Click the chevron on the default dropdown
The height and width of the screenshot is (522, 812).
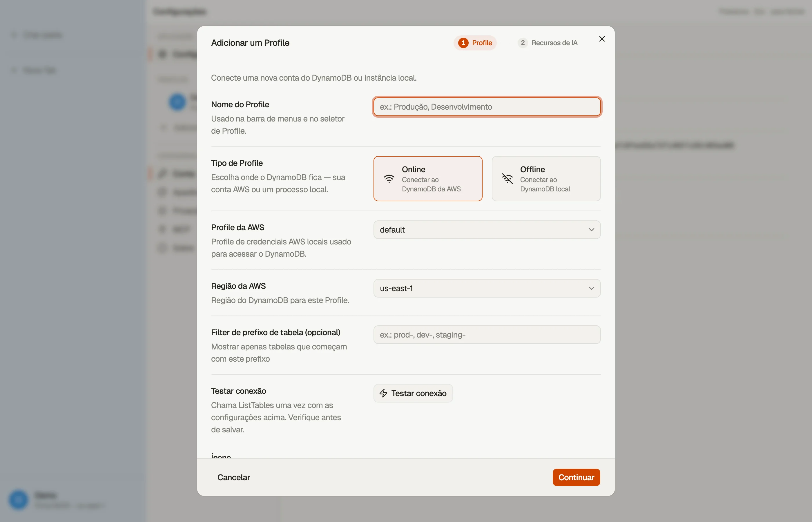tap(591, 230)
